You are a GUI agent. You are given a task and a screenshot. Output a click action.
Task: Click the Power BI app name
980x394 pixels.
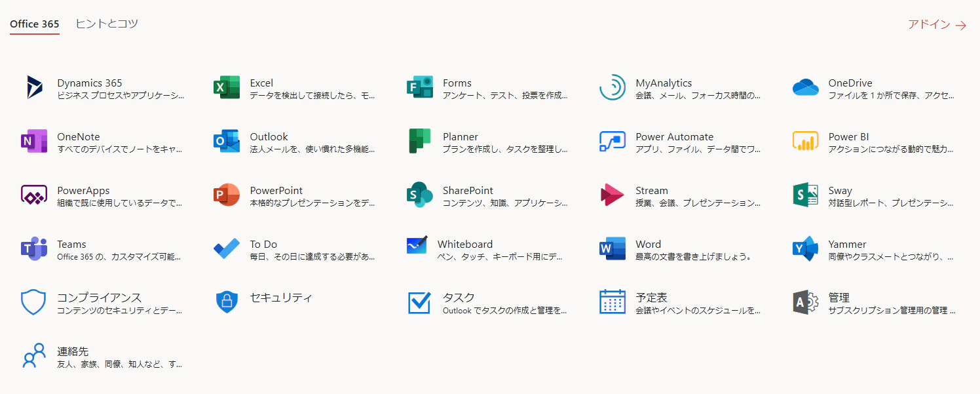849,136
